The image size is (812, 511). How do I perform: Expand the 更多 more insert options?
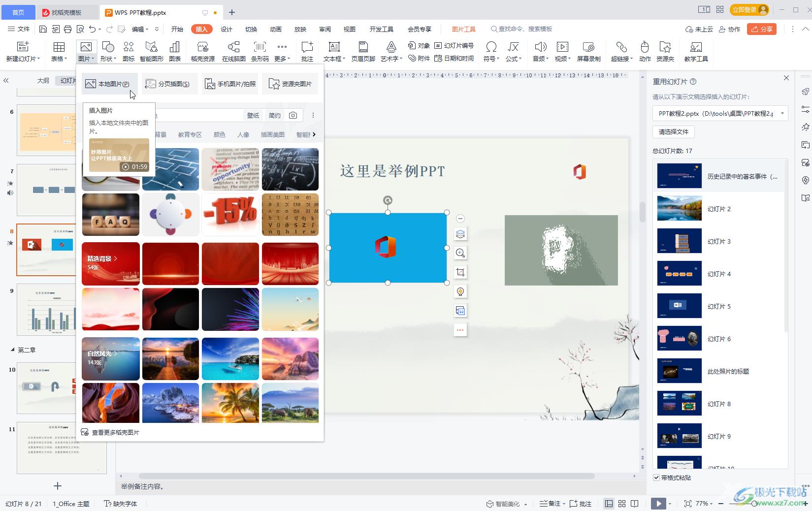point(282,51)
